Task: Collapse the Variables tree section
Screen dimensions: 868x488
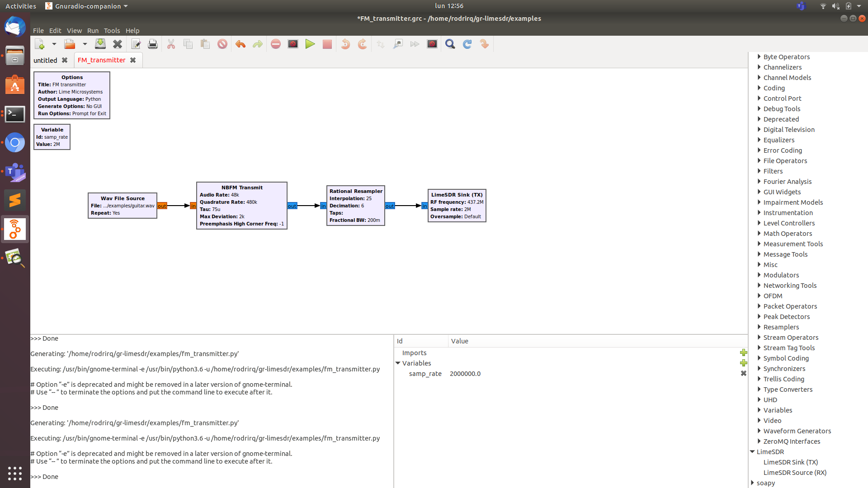Action: [398, 363]
